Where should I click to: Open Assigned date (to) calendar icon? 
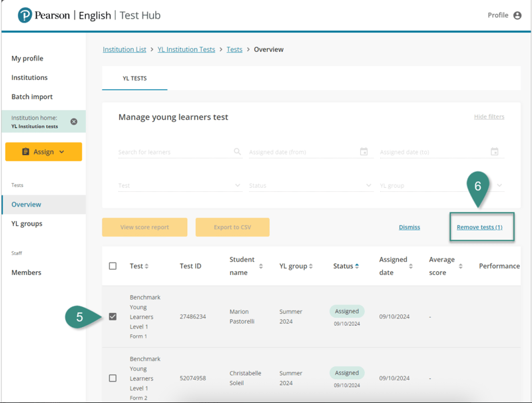click(x=494, y=152)
